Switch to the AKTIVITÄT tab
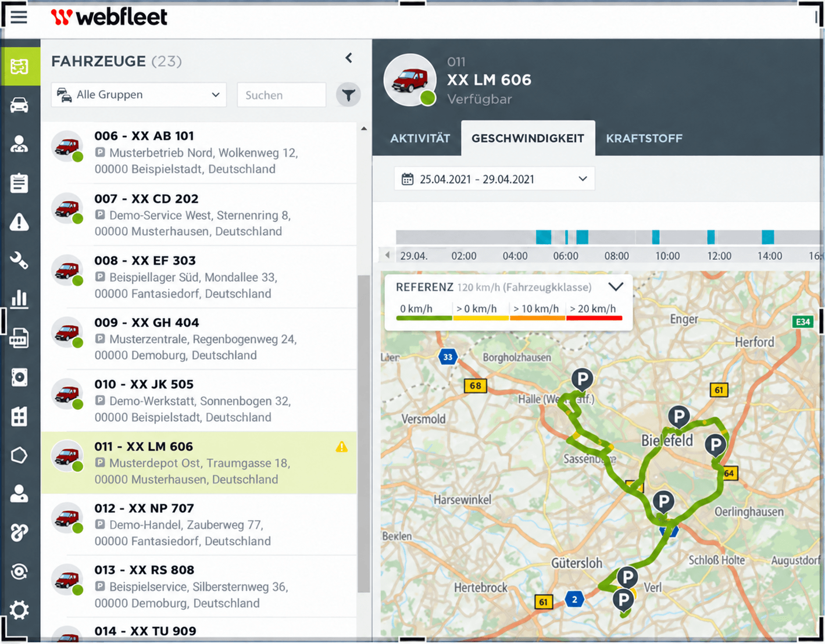This screenshot has height=644, width=825. tap(420, 138)
